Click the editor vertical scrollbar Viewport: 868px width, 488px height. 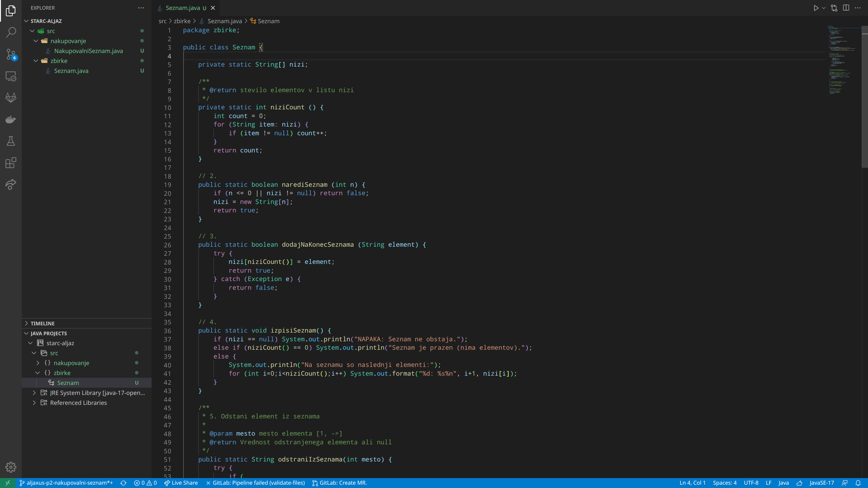865,97
